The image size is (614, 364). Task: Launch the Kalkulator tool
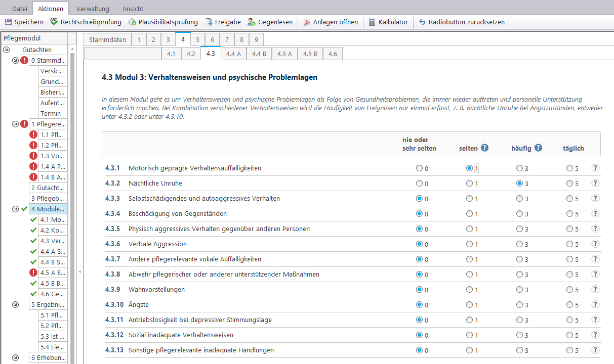pyautogui.click(x=388, y=22)
